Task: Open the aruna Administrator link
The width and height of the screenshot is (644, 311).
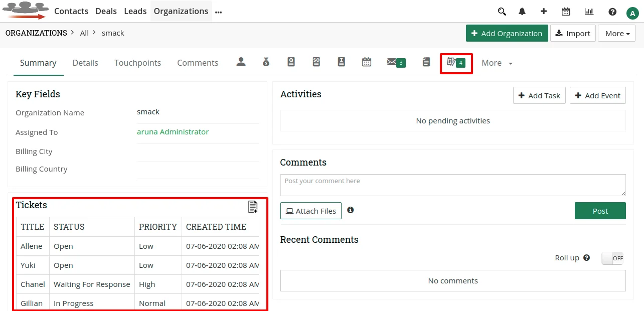Action: coord(173,131)
